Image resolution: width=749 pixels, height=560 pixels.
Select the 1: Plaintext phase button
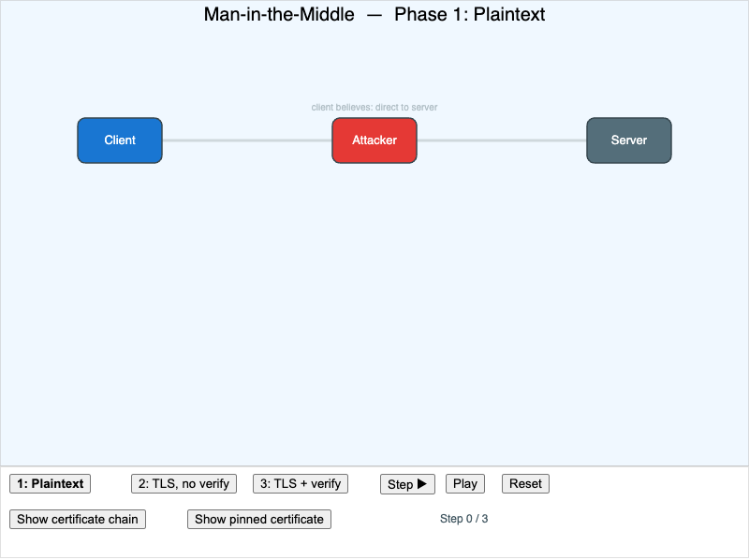(x=51, y=483)
